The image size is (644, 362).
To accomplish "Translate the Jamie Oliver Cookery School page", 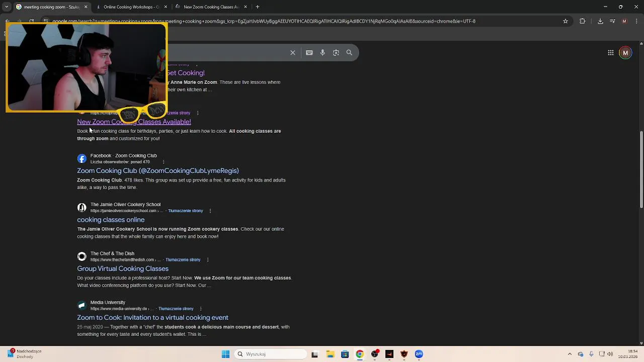I will [185, 211].
